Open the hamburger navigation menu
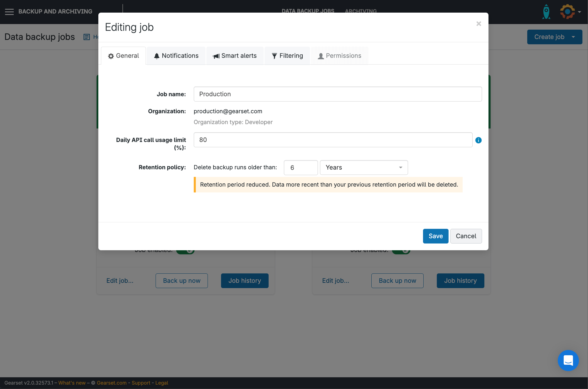588x389 pixels. (9, 11)
